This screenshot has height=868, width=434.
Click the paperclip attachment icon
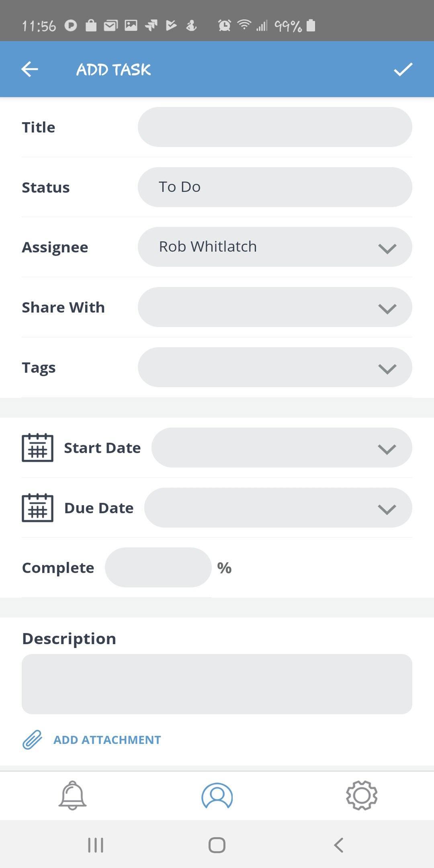click(x=32, y=740)
